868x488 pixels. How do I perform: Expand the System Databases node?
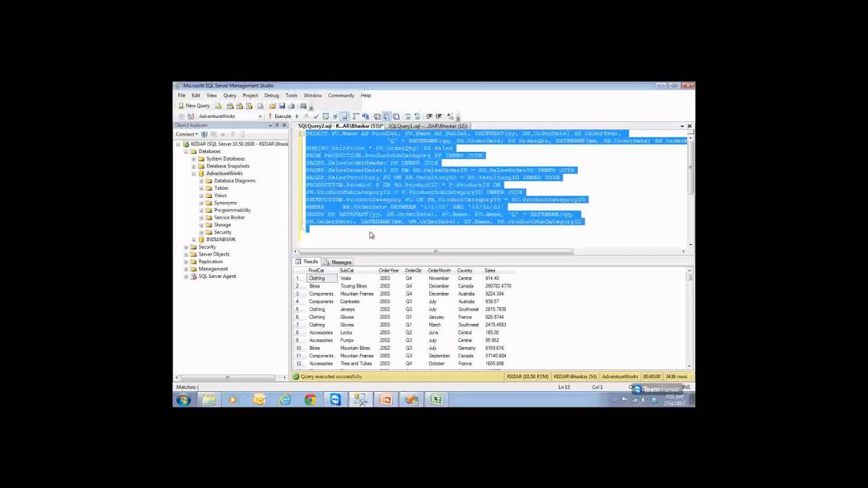pos(194,159)
